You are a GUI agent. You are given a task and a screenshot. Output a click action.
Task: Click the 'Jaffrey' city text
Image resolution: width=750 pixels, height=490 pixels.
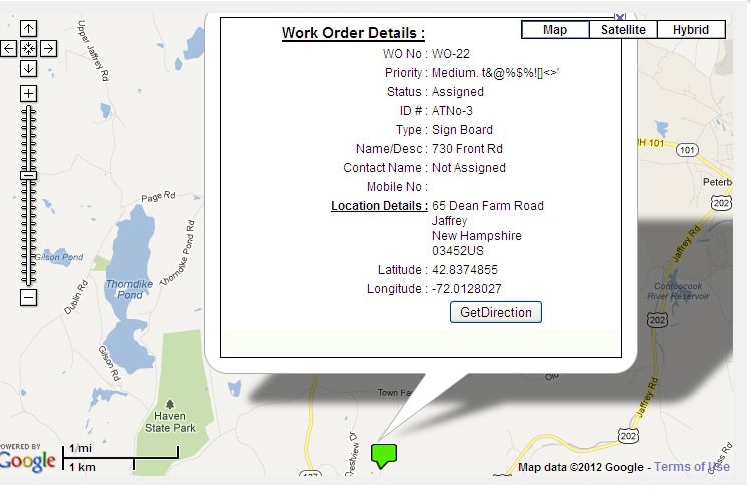pos(449,221)
